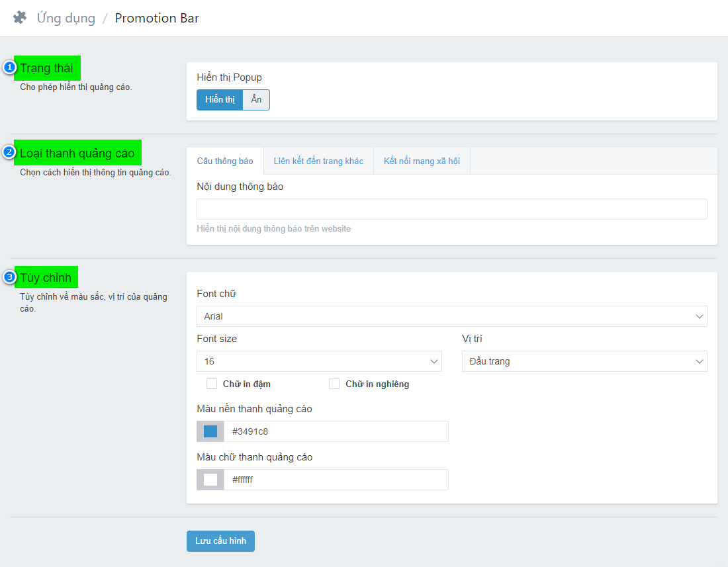This screenshot has width=728, height=567.
Task: Click step 1 number badge
Action: 9,67
